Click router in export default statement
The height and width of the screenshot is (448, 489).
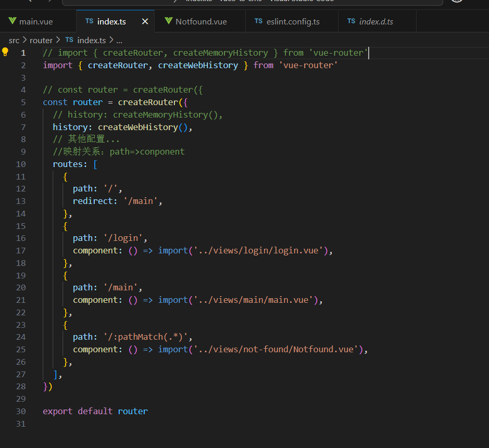[x=133, y=411]
